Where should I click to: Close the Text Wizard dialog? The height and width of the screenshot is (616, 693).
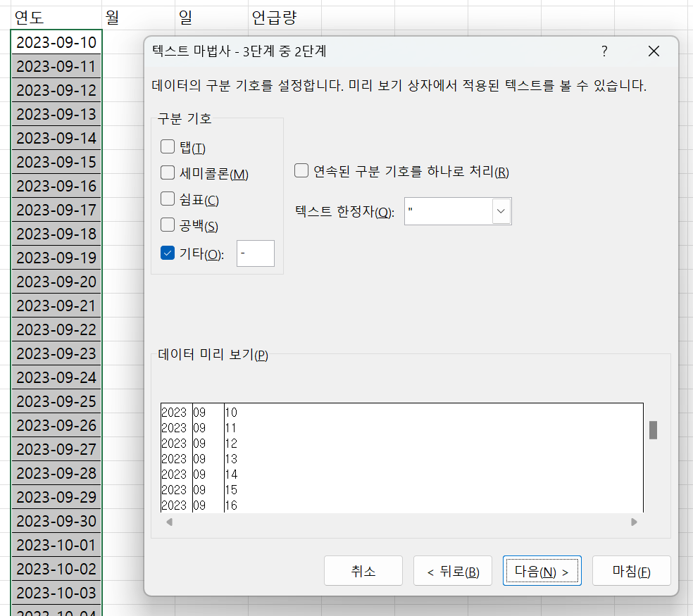(x=654, y=51)
